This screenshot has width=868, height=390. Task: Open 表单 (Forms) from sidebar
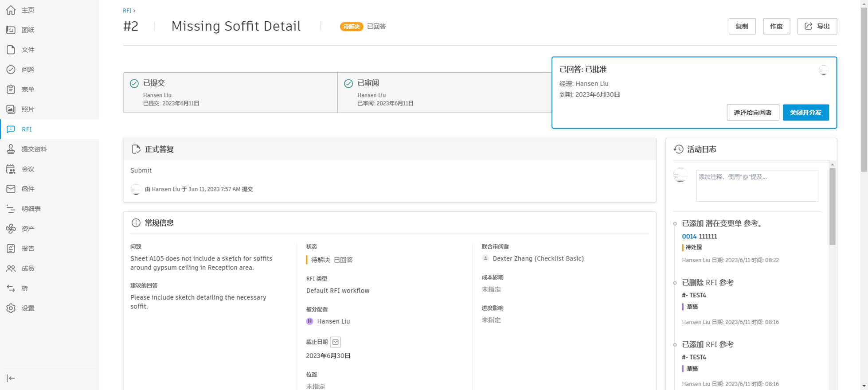pos(27,90)
